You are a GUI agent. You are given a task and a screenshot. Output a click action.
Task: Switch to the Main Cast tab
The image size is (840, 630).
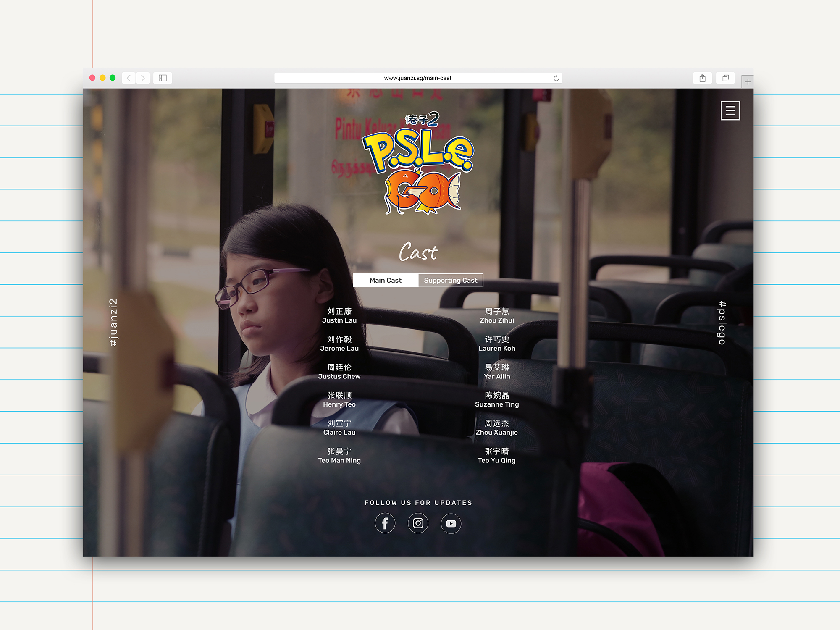coord(386,280)
